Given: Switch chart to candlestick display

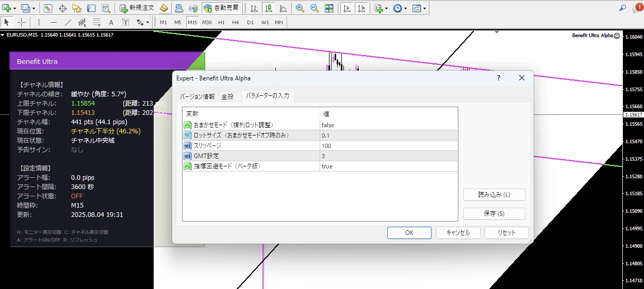Looking at the screenshot, I should (x=268, y=8).
